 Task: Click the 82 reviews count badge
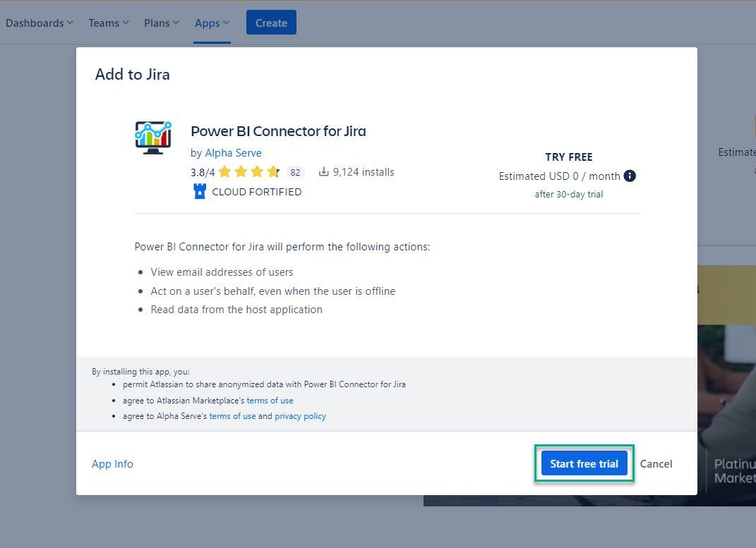tap(295, 171)
